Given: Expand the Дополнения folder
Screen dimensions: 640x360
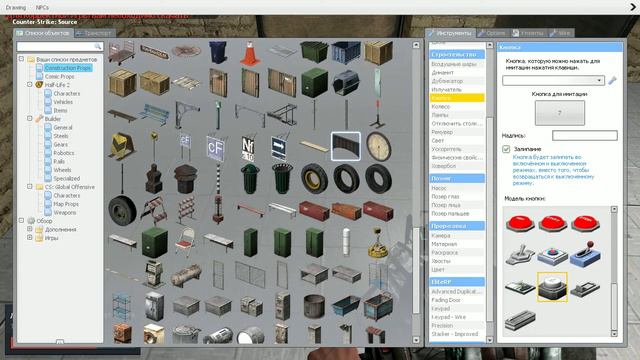Looking at the screenshot, I should coord(30,229).
